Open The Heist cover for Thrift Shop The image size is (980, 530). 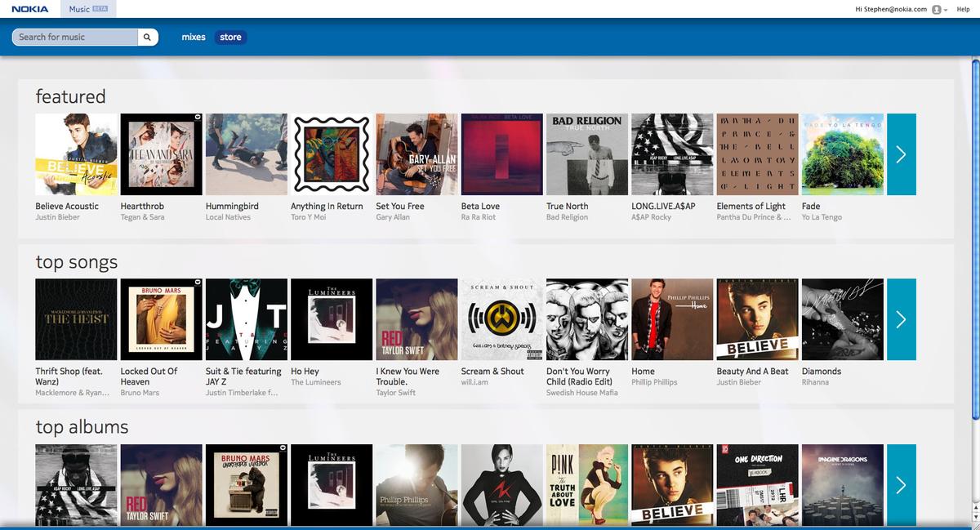click(x=77, y=319)
